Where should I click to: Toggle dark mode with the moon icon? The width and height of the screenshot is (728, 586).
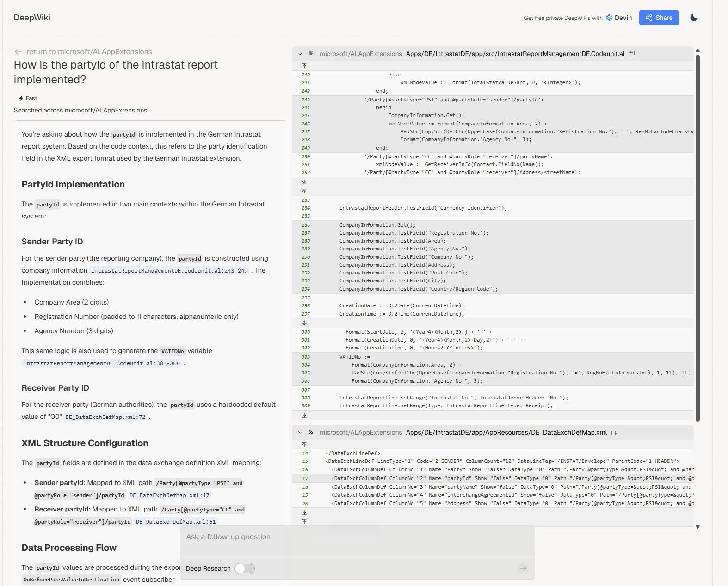click(694, 18)
